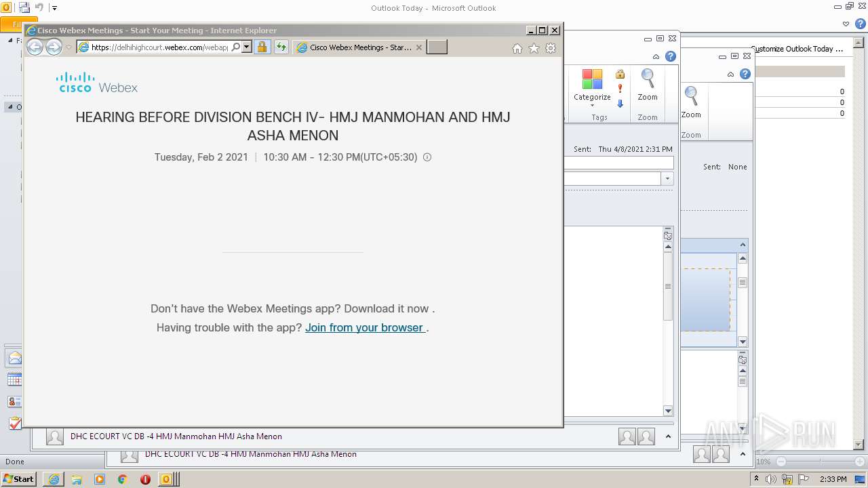Set Low Importance with the blue down arrow
868x488 pixels.
[x=620, y=104]
